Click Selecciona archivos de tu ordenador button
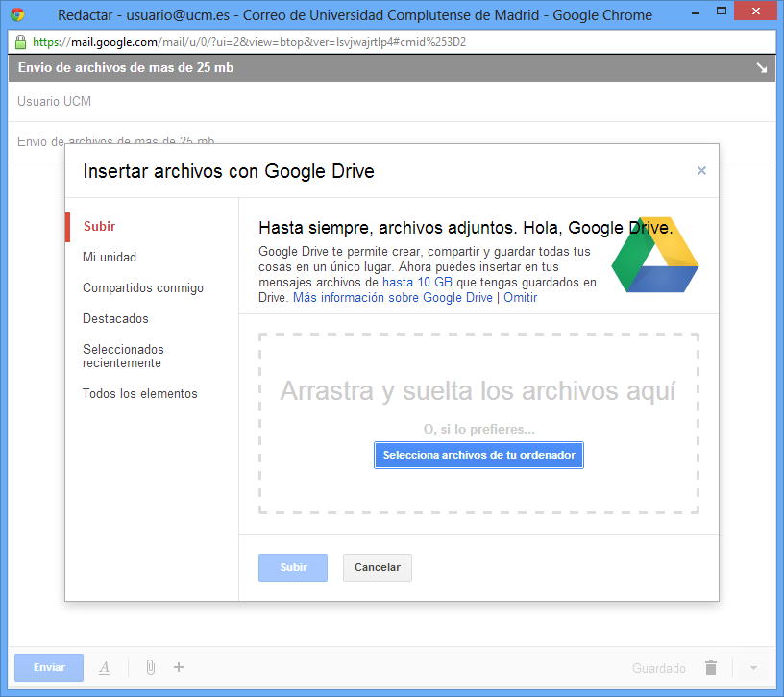Viewport: 784px width, 697px height. pyautogui.click(x=479, y=456)
